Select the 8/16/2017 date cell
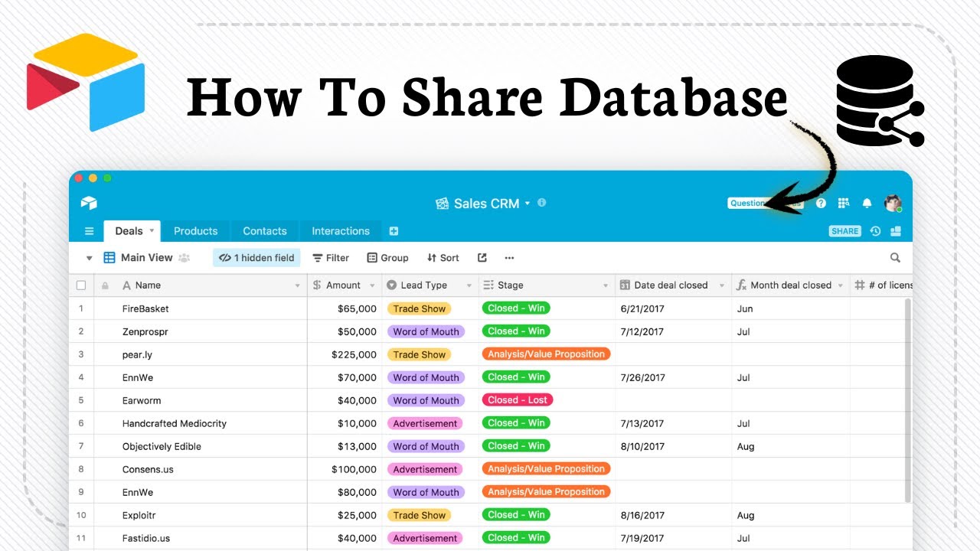 tap(674, 515)
